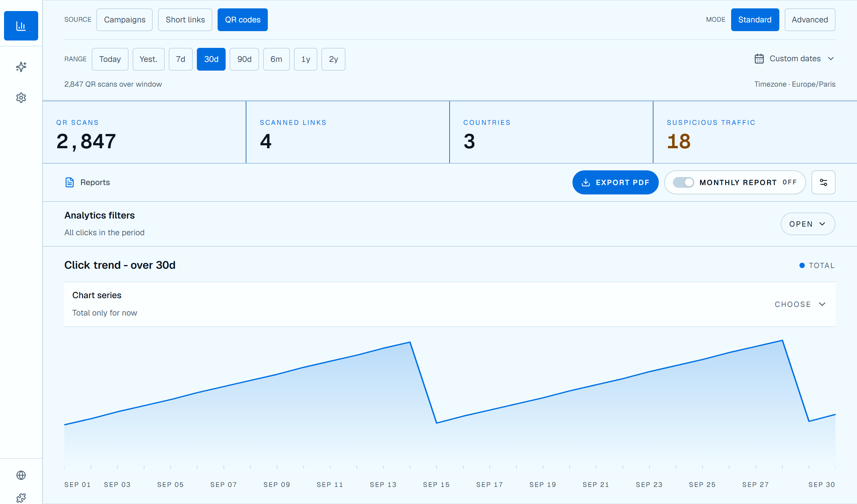Viewport: 857px width, 504px height.
Task: Select the 1y range button
Action: click(305, 59)
